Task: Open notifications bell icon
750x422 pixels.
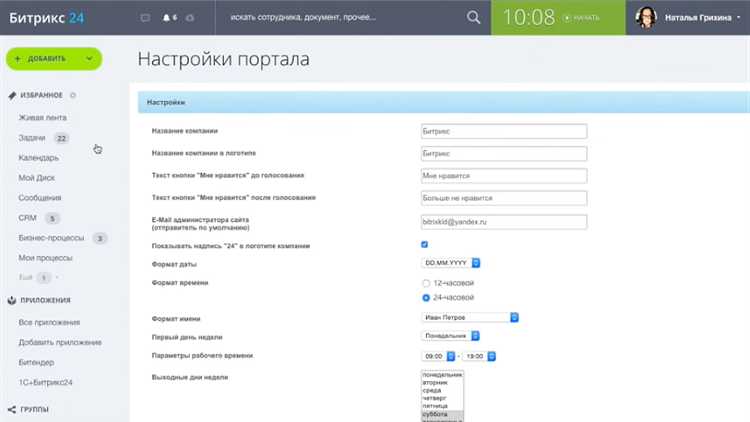Action: [x=166, y=18]
